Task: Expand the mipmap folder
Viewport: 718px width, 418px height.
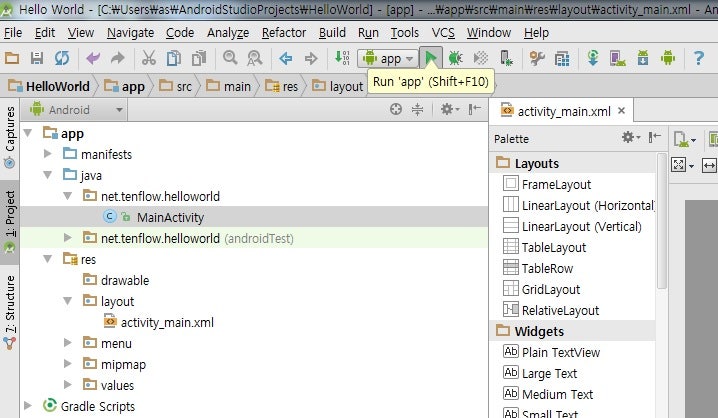Action: tap(68, 364)
